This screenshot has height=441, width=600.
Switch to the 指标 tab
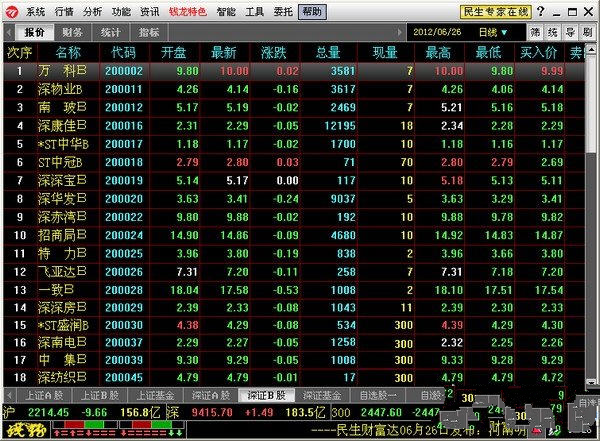tap(149, 33)
